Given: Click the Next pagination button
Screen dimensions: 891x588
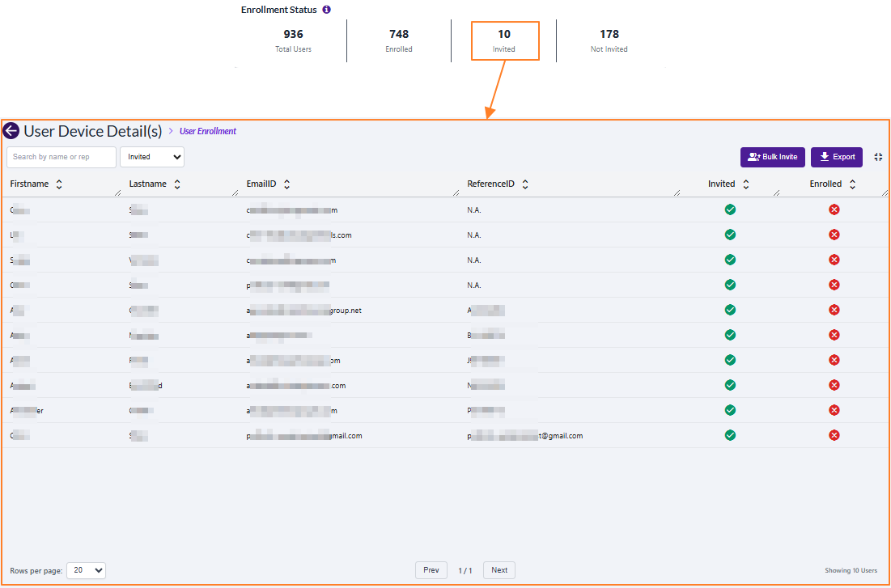Looking at the screenshot, I should pos(499,569).
